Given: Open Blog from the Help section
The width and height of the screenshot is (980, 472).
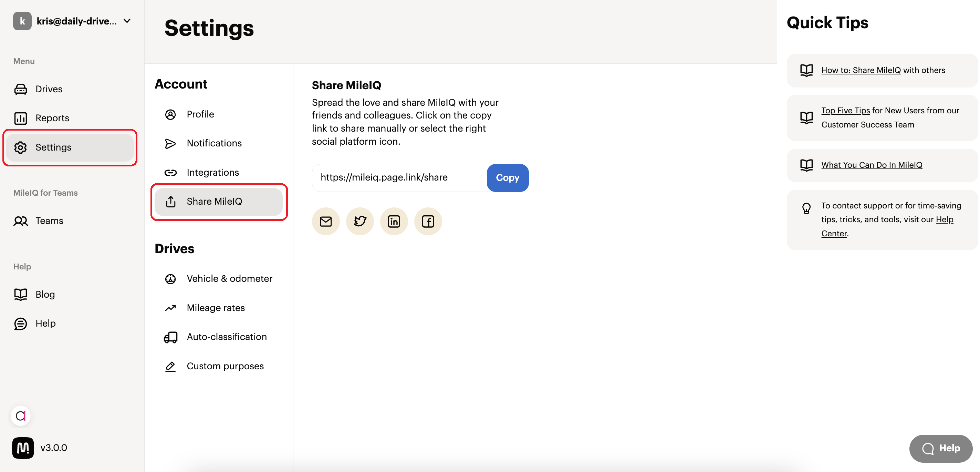Looking at the screenshot, I should [70, 294].
